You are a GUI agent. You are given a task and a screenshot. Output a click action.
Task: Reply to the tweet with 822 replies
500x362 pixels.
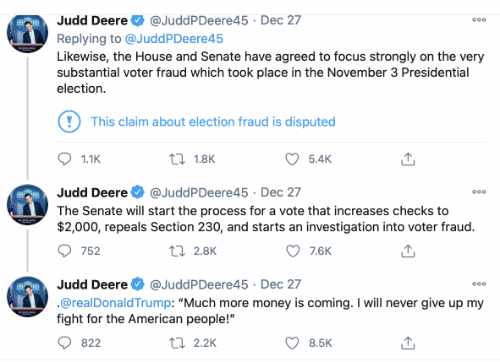64,343
